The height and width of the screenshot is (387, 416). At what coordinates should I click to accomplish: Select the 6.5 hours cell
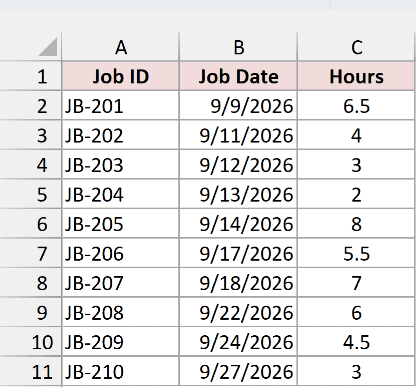(356, 106)
